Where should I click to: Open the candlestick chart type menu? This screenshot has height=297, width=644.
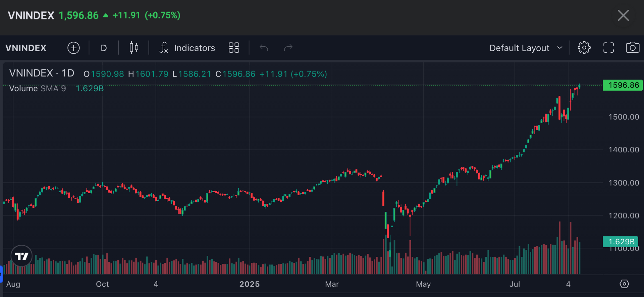coord(134,48)
